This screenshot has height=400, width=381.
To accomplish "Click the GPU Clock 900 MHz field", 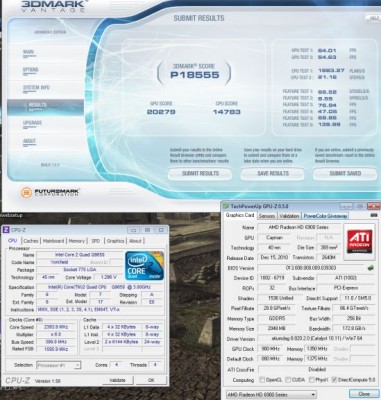I will (x=272, y=349).
